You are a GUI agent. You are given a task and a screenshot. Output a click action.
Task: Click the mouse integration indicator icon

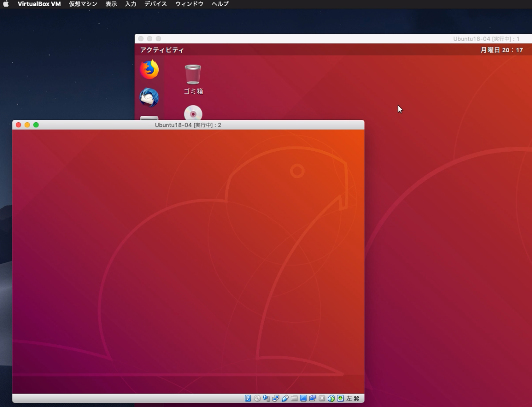pyautogui.click(x=331, y=398)
